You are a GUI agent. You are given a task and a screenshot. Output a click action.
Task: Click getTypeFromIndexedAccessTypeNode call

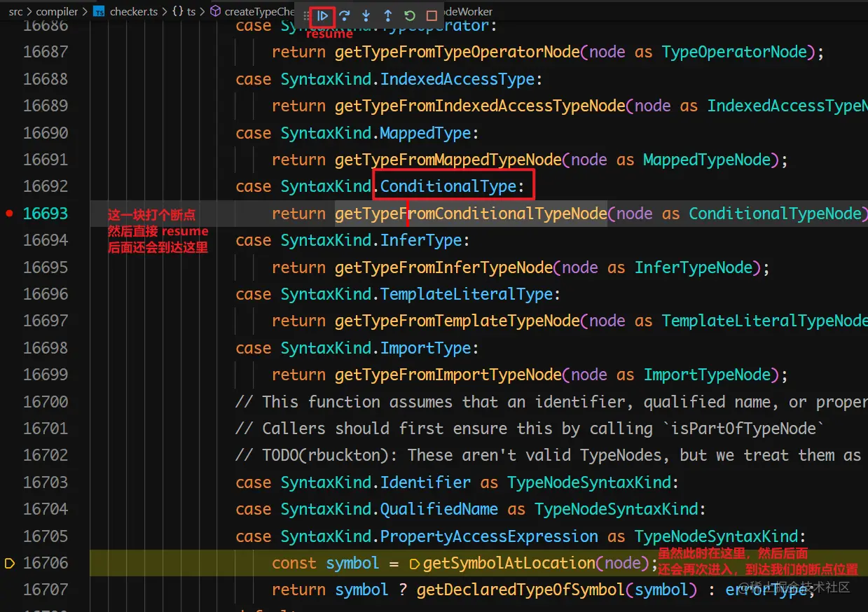(480, 106)
